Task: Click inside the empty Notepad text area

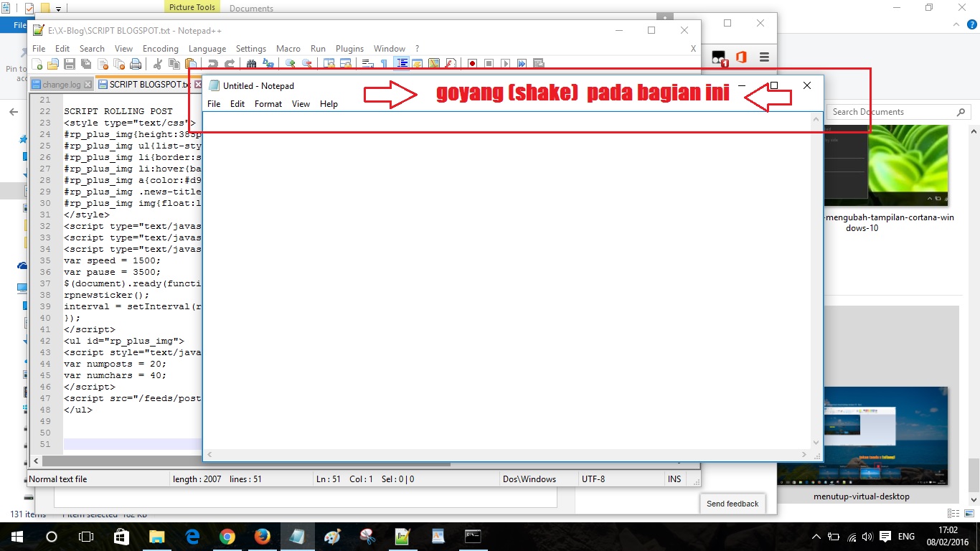Action: point(508,280)
